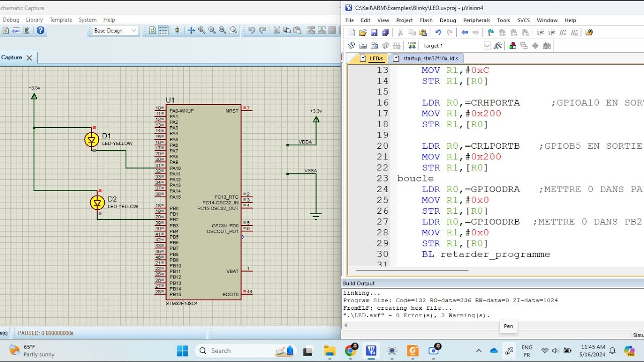The width and height of the screenshot is (644, 362).
Task: Open the taskbar notification bell
Action: [612, 350]
